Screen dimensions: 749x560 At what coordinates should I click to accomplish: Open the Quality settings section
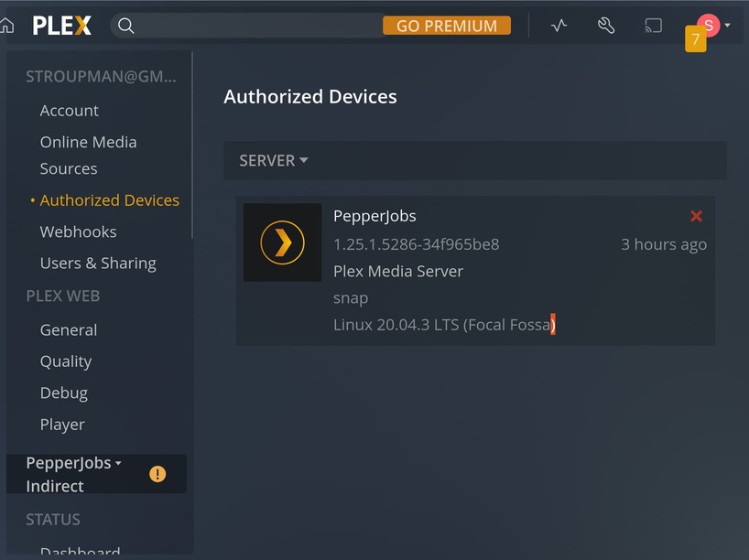pyautogui.click(x=66, y=361)
